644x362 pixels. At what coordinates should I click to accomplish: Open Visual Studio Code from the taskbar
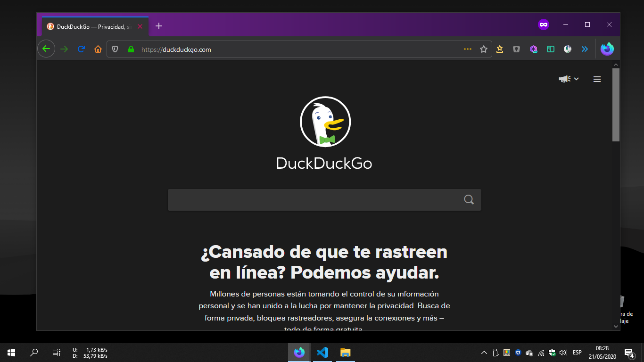322,353
